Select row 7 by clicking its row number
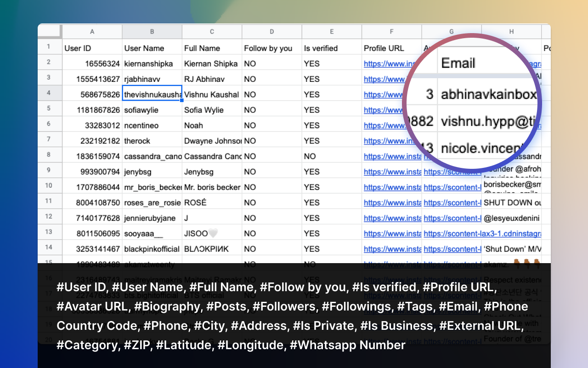The image size is (588, 368). pos(49,140)
